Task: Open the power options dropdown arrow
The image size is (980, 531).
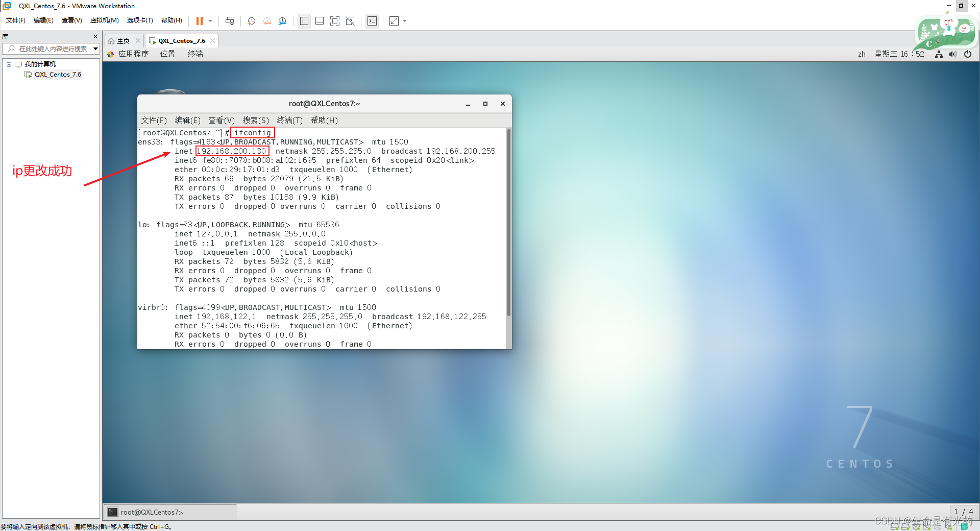Action: pos(210,21)
